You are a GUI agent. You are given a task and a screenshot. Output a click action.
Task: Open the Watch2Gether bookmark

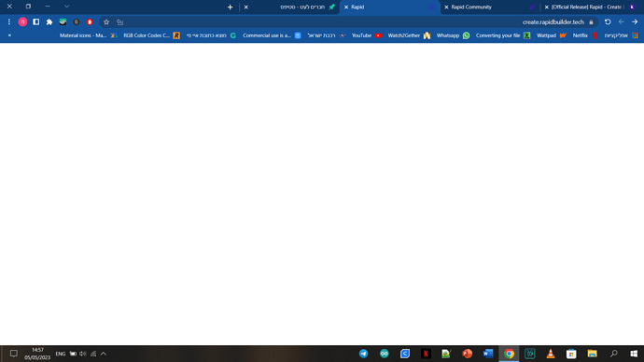[x=409, y=35]
